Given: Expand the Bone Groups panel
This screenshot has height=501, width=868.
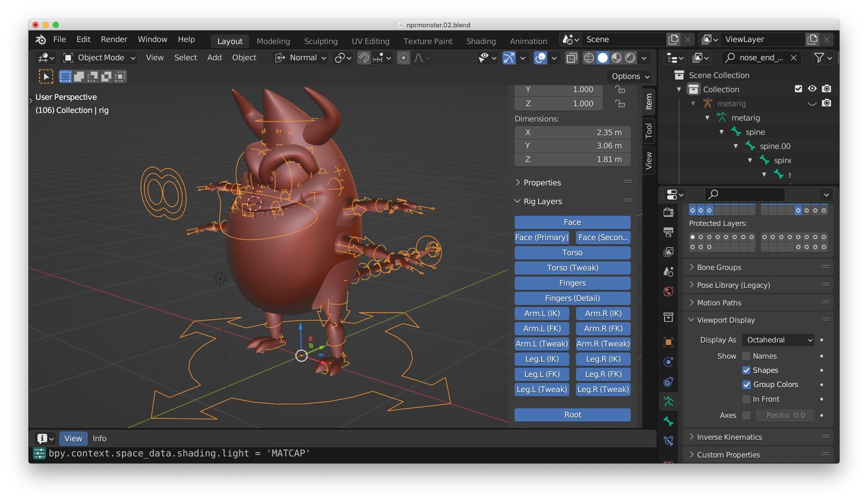Looking at the screenshot, I should click(x=719, y=267).
